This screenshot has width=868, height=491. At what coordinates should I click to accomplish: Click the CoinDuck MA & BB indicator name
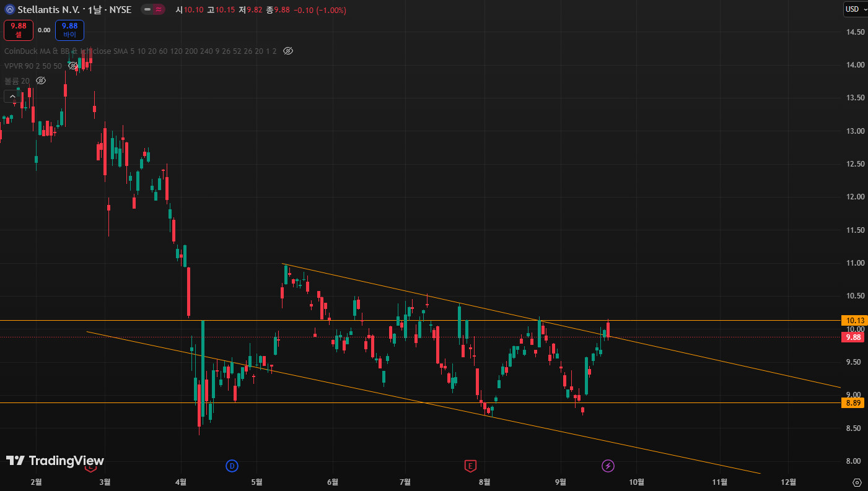pos(37,51)
